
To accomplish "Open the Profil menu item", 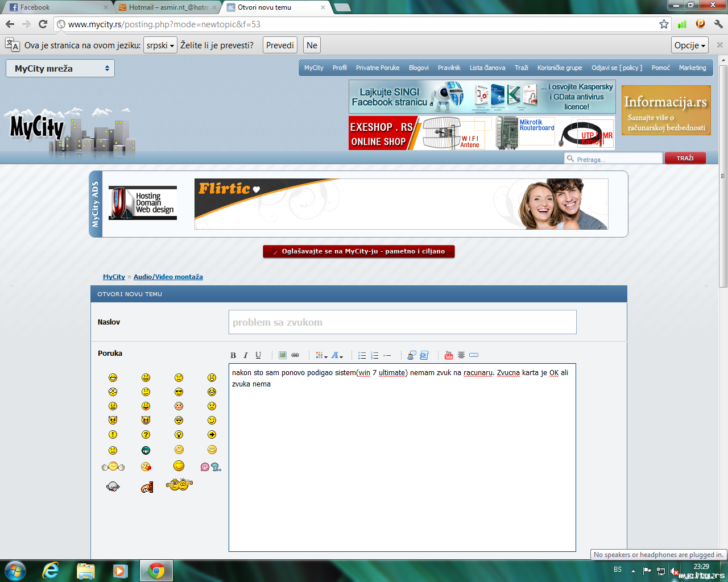I will (340, 68).
